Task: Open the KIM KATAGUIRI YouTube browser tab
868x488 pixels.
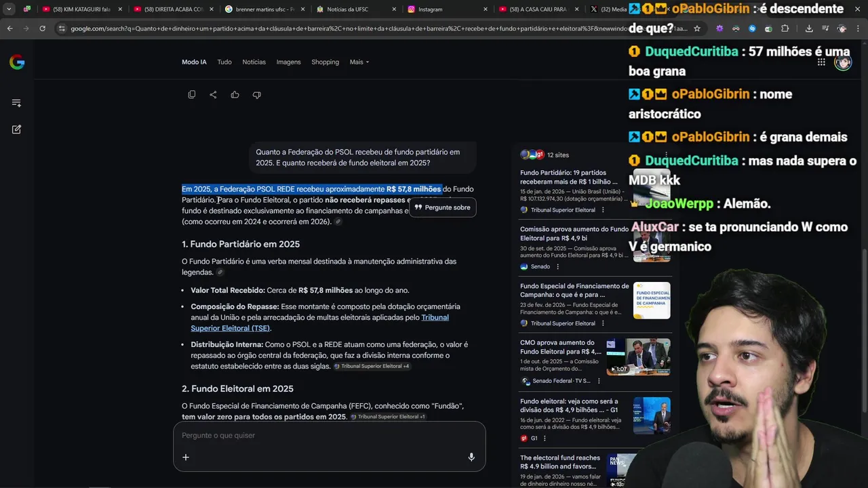Action: coord(83,9)
